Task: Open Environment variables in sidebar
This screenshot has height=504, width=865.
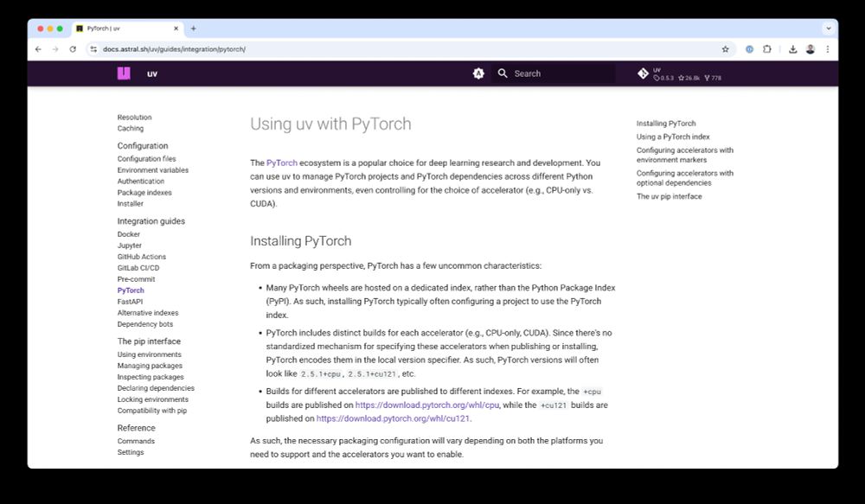Action: pos(153,169)
